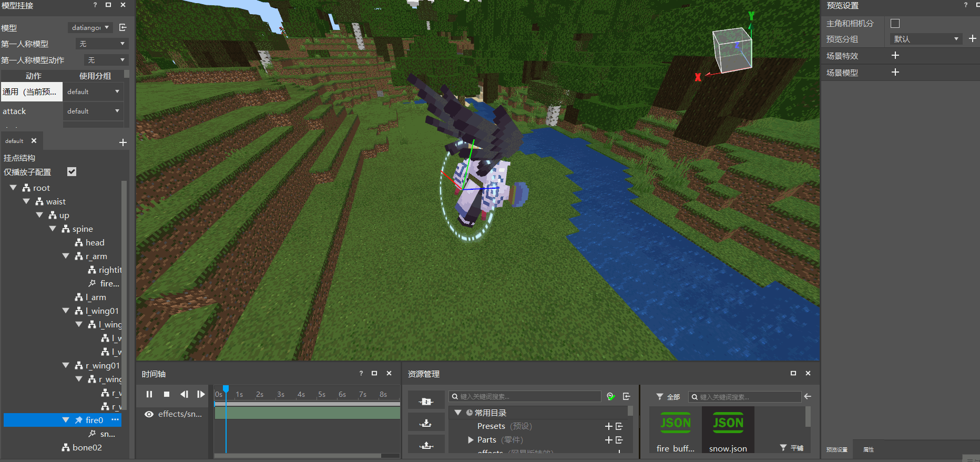
Task: Stop timeline playback
Action: click(x=167, y=394)
